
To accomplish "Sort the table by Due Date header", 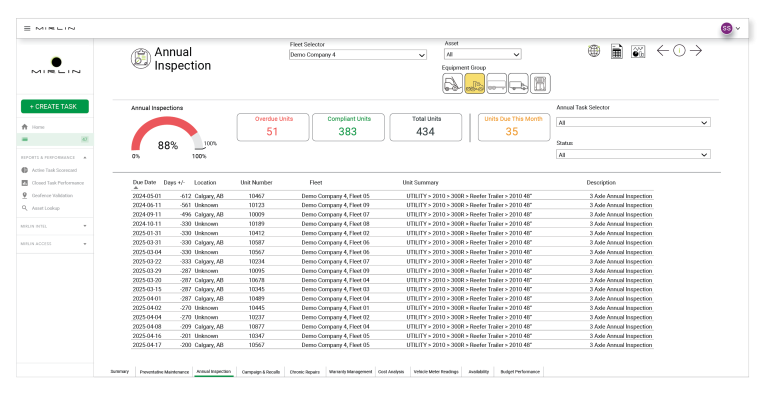I will click(144, 183).
